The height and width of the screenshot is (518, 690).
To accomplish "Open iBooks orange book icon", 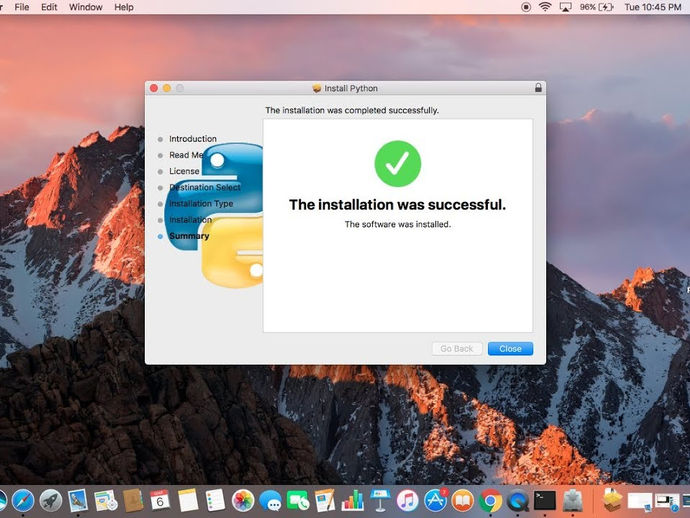I will pyautogui.click(x=462, y=500).
